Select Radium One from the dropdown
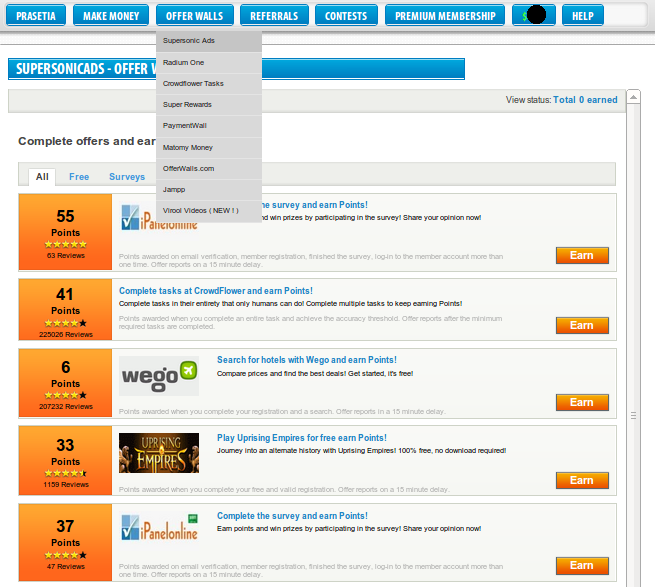Screen dimensions: 655x587 tap(209, 63)
